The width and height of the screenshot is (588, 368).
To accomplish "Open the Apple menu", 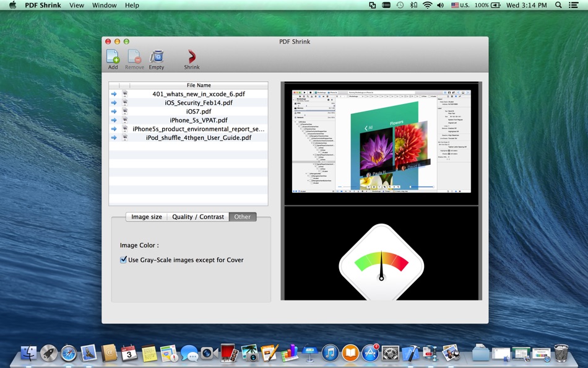I will [13, 5].
